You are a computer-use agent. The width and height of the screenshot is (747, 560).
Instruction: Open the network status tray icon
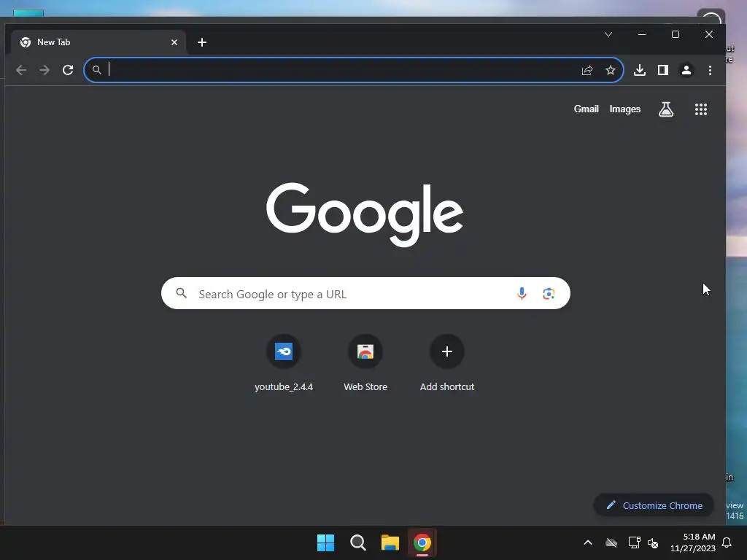pyautogui.click(x=634, y=542)
